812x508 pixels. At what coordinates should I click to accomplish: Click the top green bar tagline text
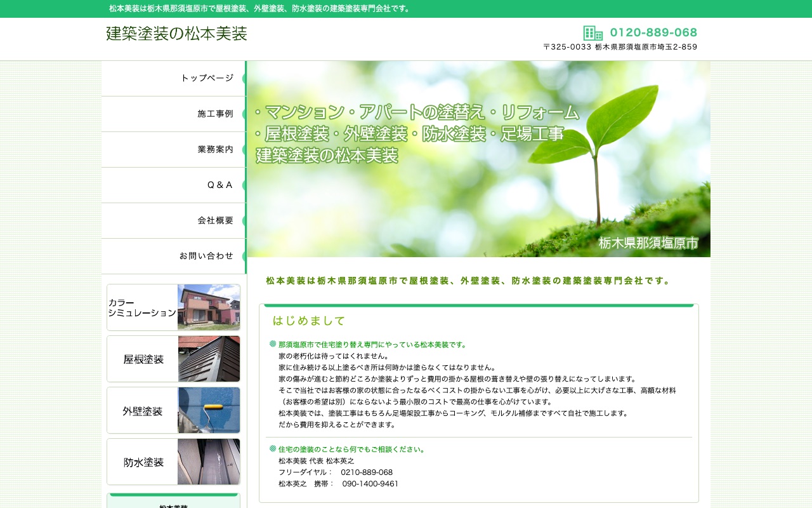pyautogui.click(x=261, y=8)
